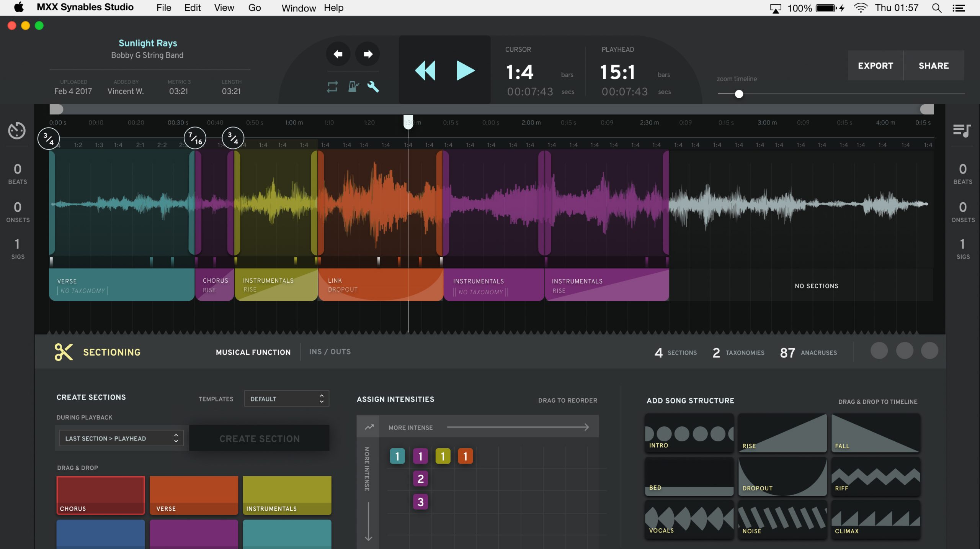
Task: Select the LINK DROPOUT section block
Action: [x=381, y=285]
